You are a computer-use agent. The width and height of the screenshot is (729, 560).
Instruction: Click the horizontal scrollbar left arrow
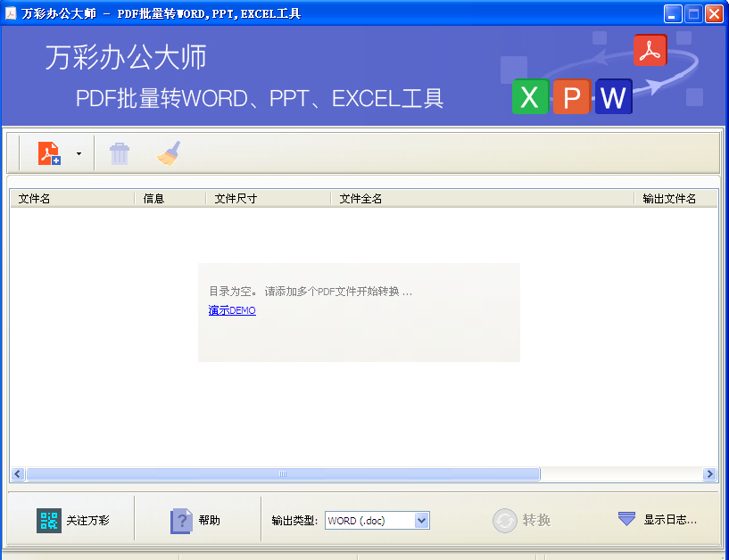(17, 474)
